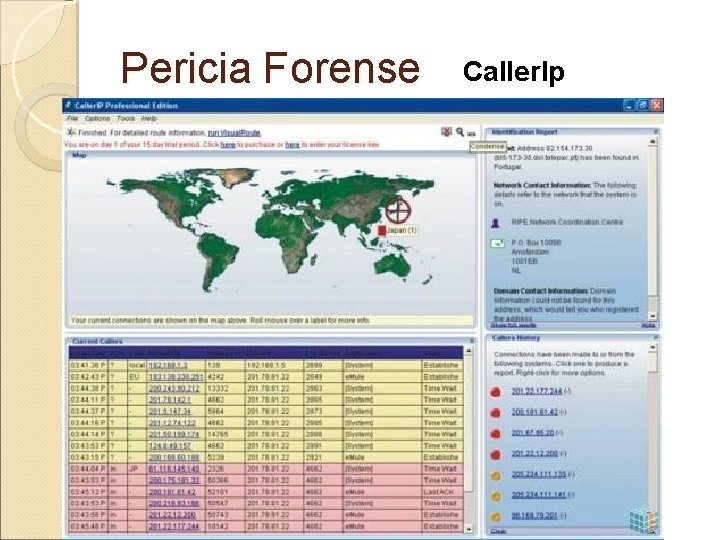
Task: Click address card icon beside P.O. Box
Action: click(497, 243)
